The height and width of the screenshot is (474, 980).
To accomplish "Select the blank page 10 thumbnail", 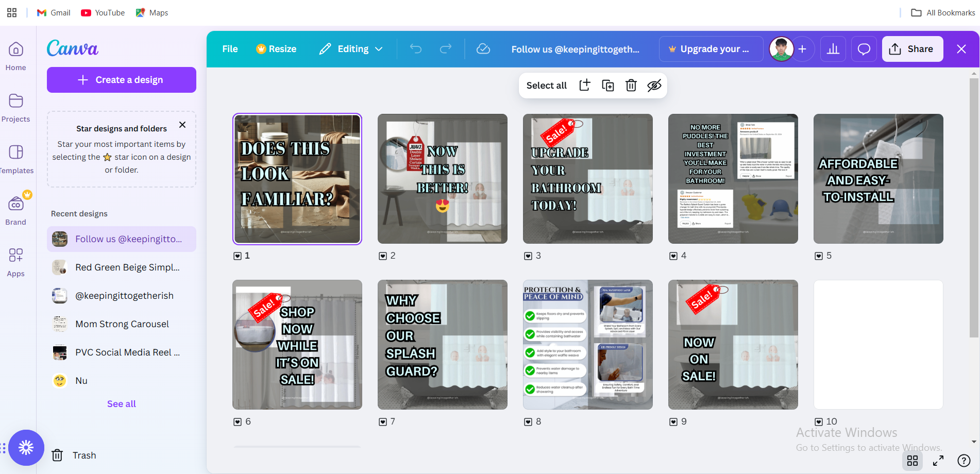I will coord(878,345).
